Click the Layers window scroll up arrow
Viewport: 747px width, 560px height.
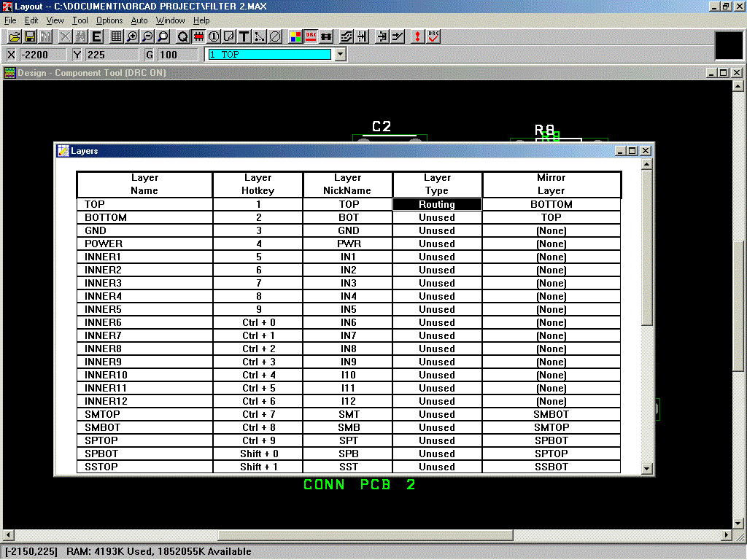pyautogui.click(x=646, y=164)
